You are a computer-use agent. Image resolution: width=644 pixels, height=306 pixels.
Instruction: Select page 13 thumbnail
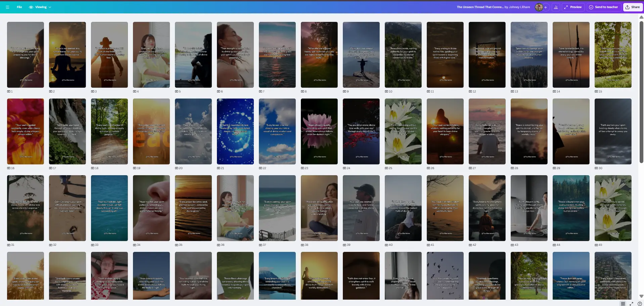529,55
